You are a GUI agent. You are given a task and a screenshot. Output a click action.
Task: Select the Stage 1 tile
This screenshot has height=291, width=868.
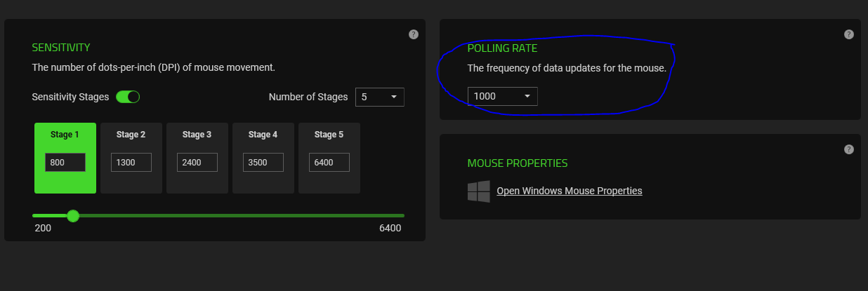pos(65,135)
